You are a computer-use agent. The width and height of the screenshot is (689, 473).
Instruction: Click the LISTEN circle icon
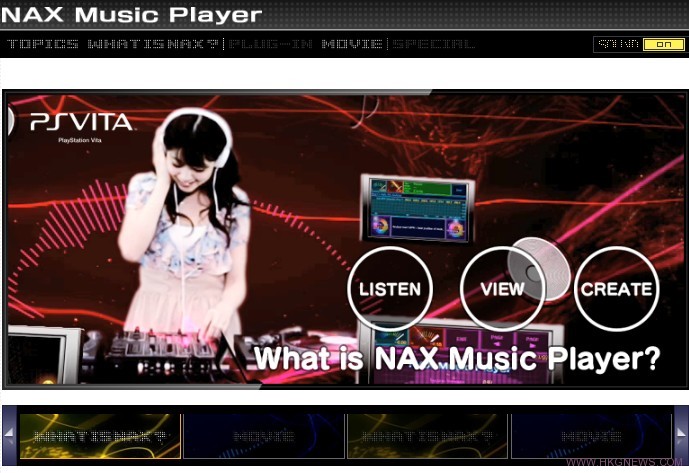389,289
